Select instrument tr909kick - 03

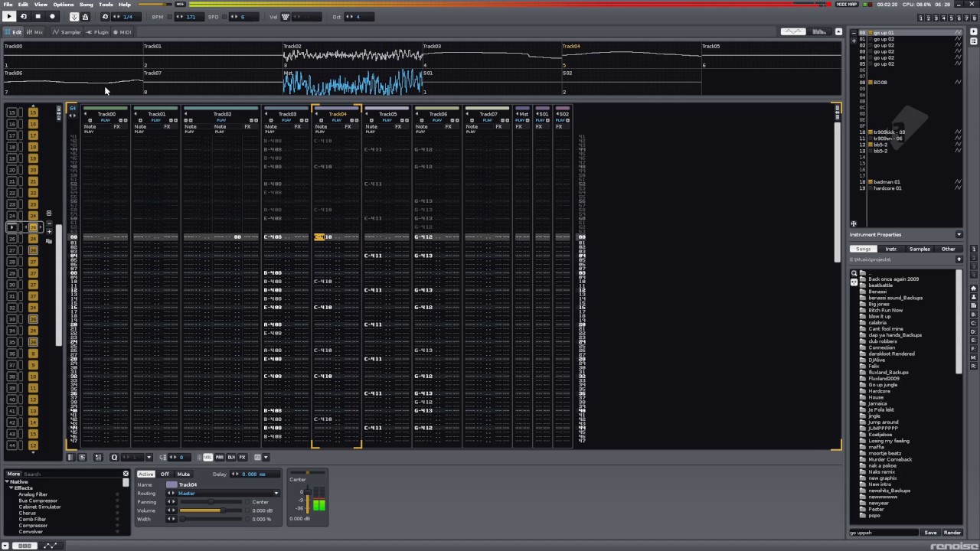pyautogui.click(x=890, y=132)
